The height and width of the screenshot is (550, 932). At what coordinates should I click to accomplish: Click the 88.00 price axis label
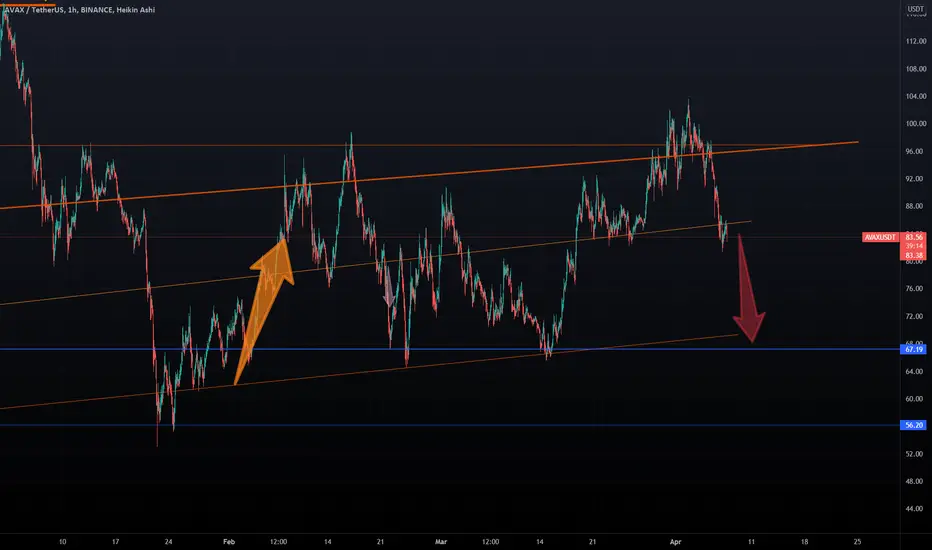point(914,206)
